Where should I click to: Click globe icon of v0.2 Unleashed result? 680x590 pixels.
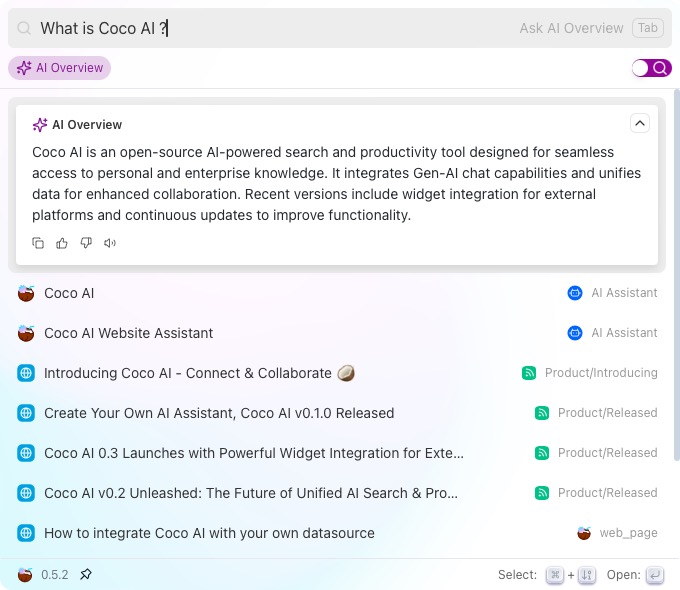click(x=26, y=493)
